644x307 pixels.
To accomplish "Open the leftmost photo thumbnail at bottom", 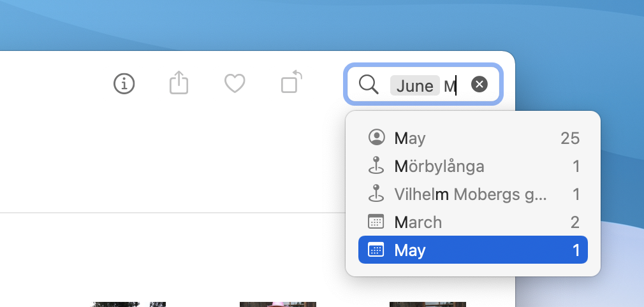I will 128,304.
